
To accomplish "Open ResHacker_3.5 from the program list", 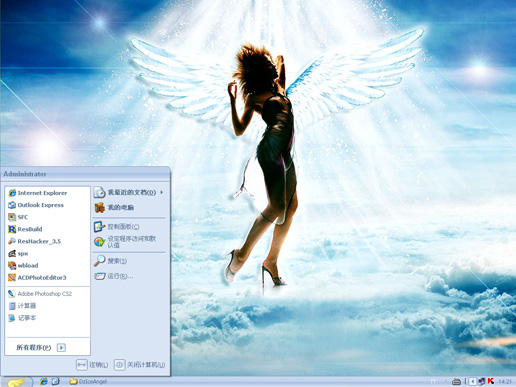I will [48, 241].
